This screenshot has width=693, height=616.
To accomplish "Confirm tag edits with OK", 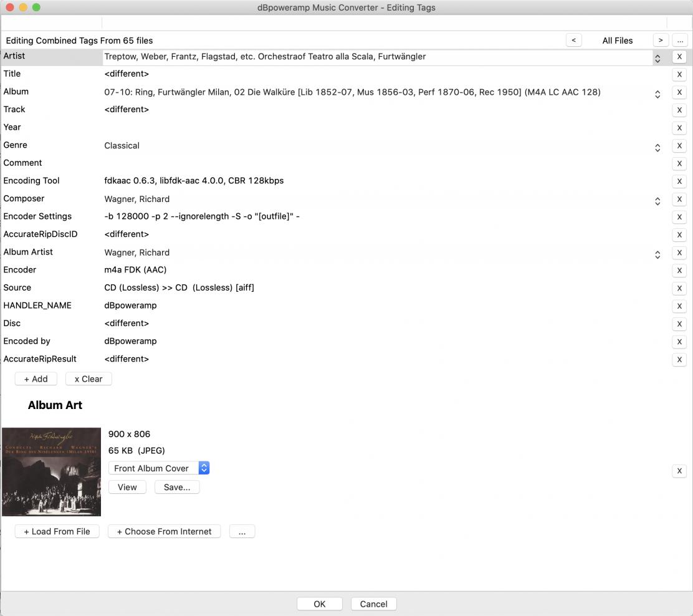I will (x=319, y=604).
